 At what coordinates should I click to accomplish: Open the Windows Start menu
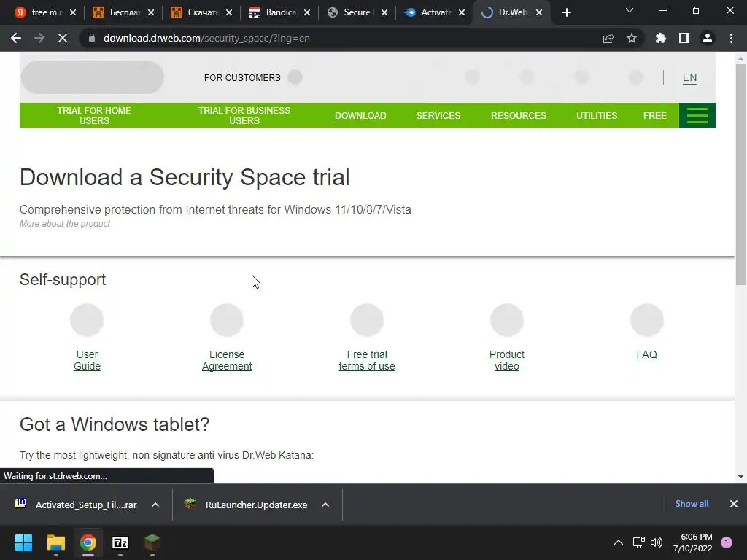(23, 542)
